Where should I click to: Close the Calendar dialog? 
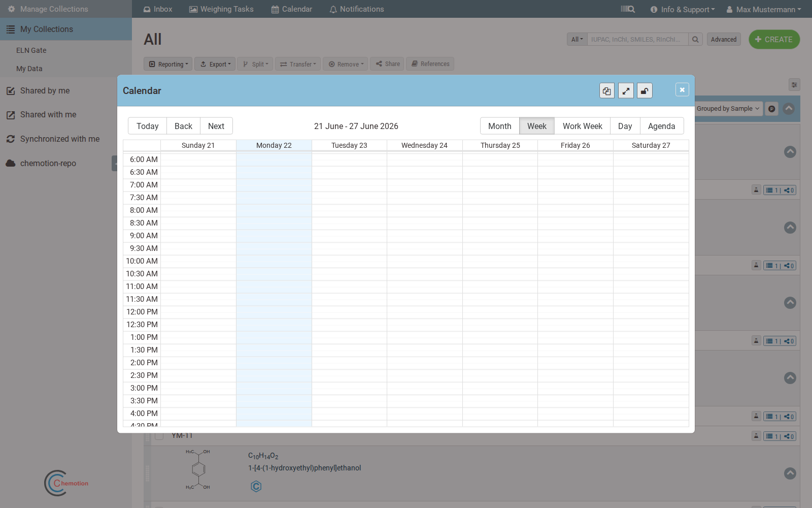coord(682,90)
